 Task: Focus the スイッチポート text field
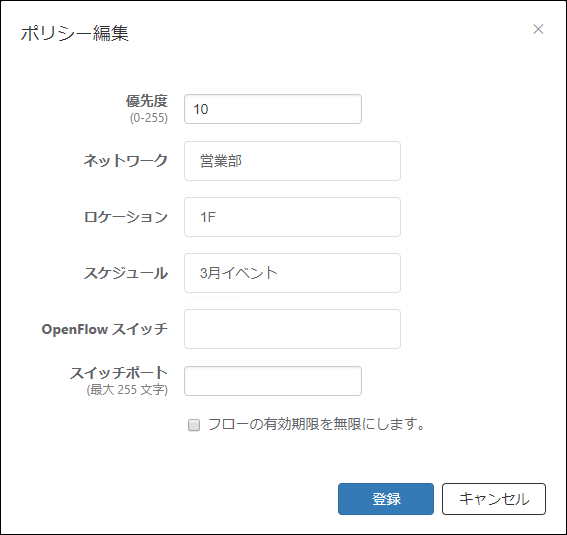click(x=273, y=381)
